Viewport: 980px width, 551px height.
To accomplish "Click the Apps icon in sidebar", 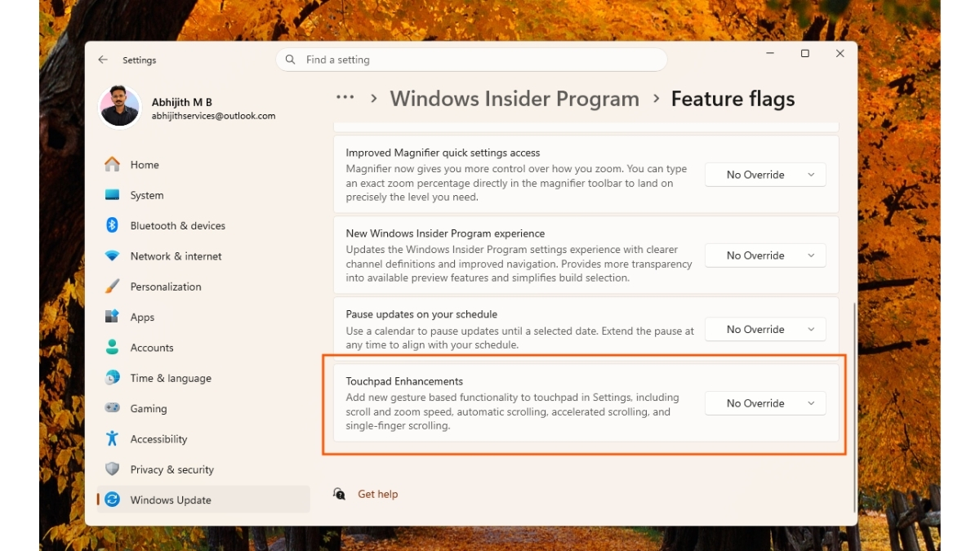I will coord(113,317).
